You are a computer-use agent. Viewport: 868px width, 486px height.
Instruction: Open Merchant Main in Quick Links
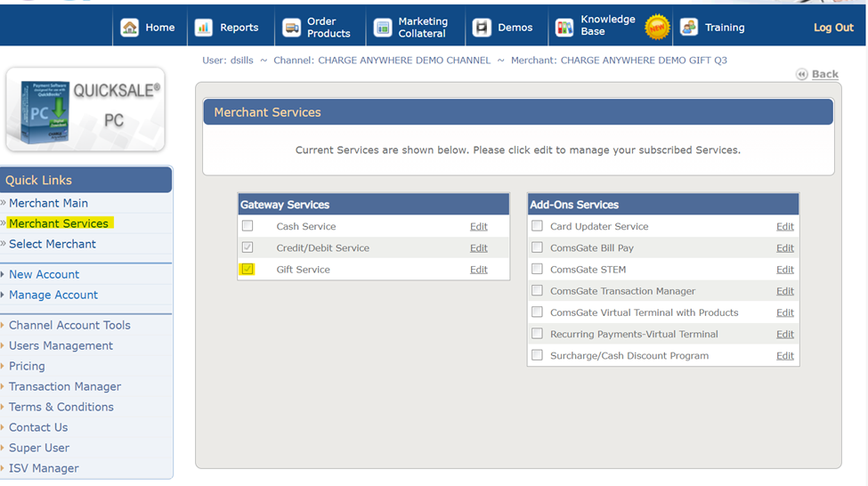(48, 203)
